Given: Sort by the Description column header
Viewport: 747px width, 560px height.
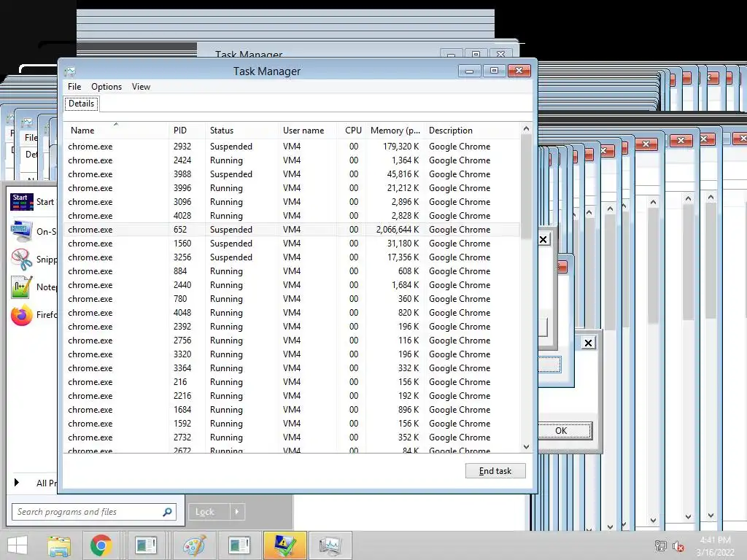Looking at the screenshot, I should [x=472, y=130].
